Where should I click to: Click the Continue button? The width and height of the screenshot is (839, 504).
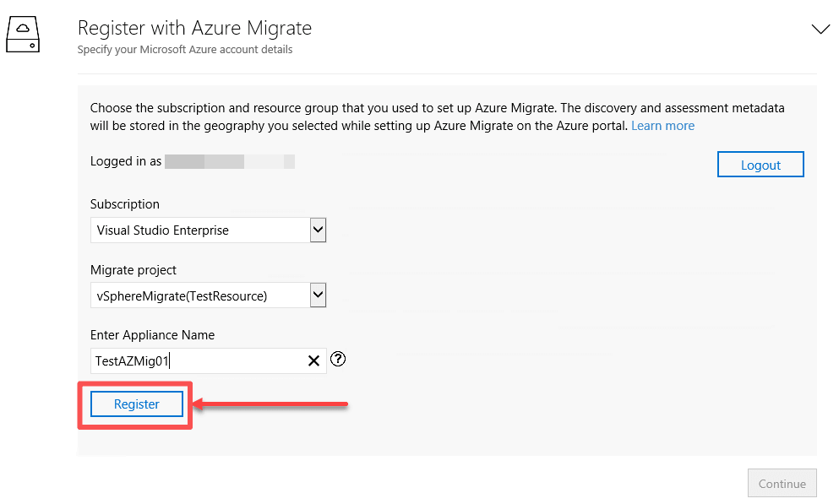(x=782, y=483)
